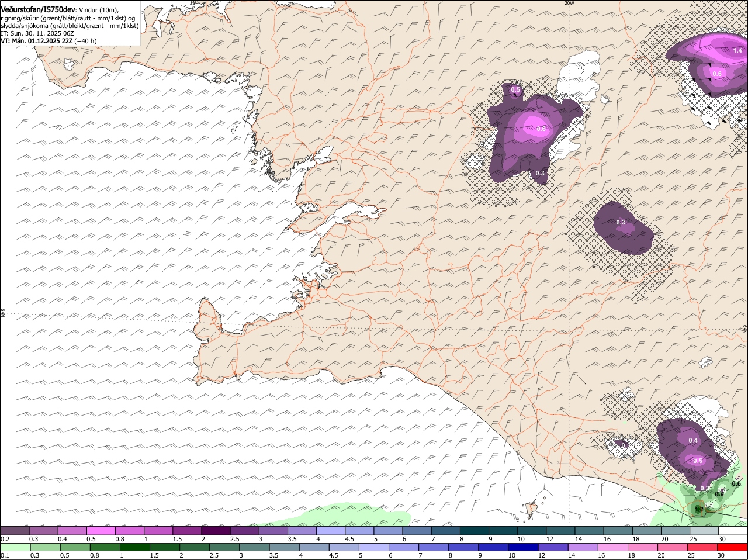
Task: Pick the 1 dark green swatch in bottom legend row
Action: coord(134,548)
